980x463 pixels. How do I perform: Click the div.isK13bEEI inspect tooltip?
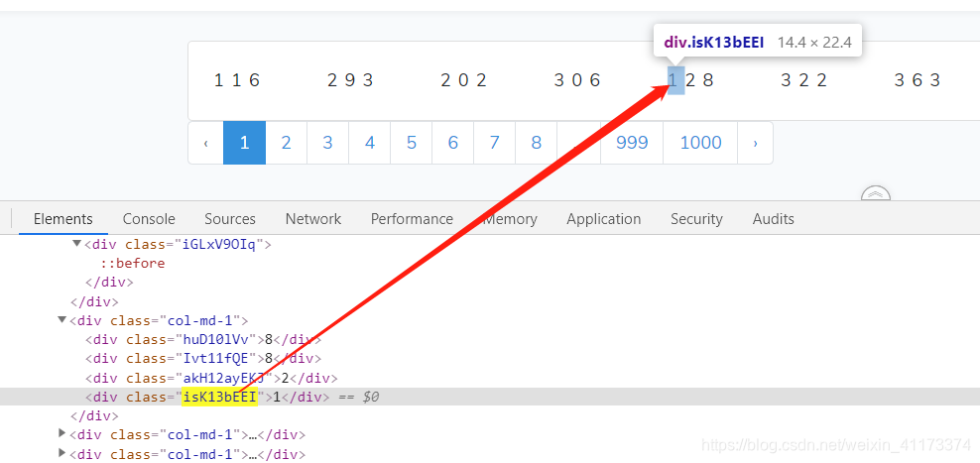pos(758,43)
